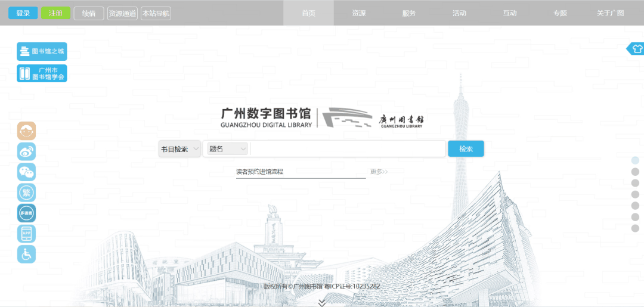Select the first page indicator dot
The height and width of the screenshot is (307, 644).
point(635,160)
